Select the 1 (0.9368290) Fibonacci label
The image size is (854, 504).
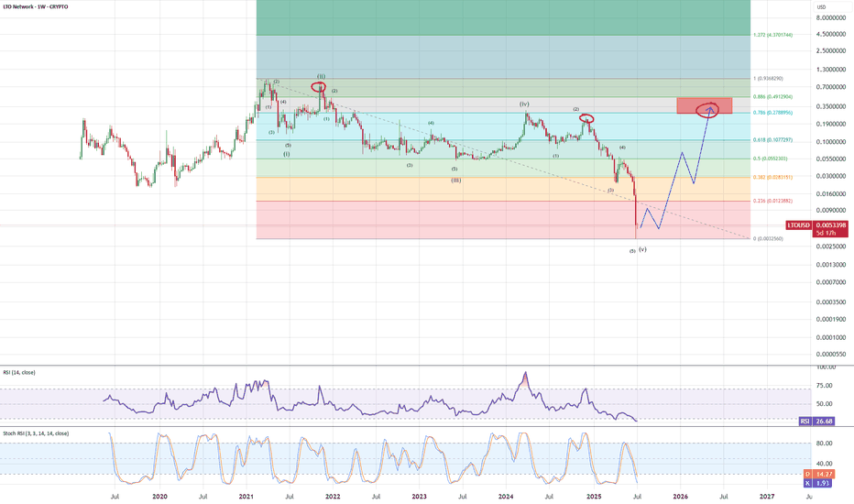coord(769,79)
